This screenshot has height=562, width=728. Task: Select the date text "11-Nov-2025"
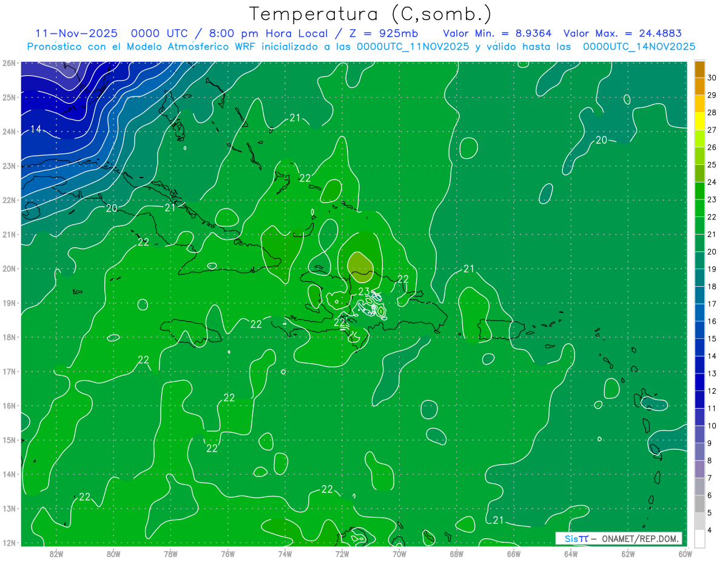coord(76,33)
